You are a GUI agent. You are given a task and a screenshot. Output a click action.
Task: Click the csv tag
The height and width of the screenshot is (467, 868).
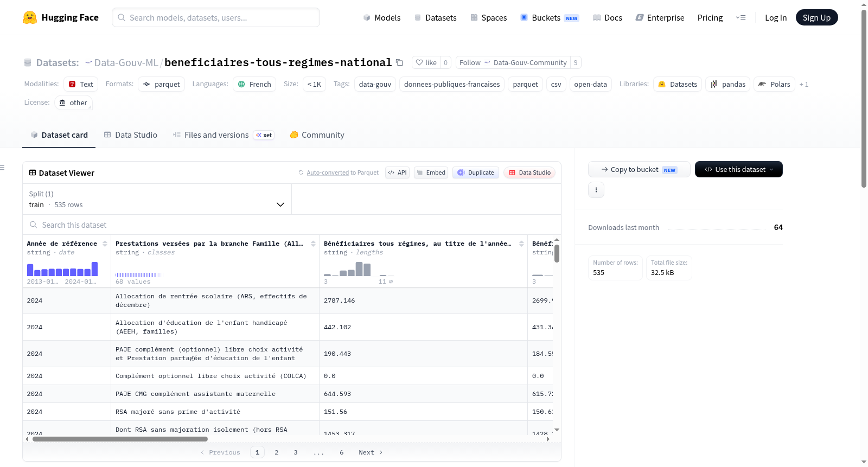(556, 84)
